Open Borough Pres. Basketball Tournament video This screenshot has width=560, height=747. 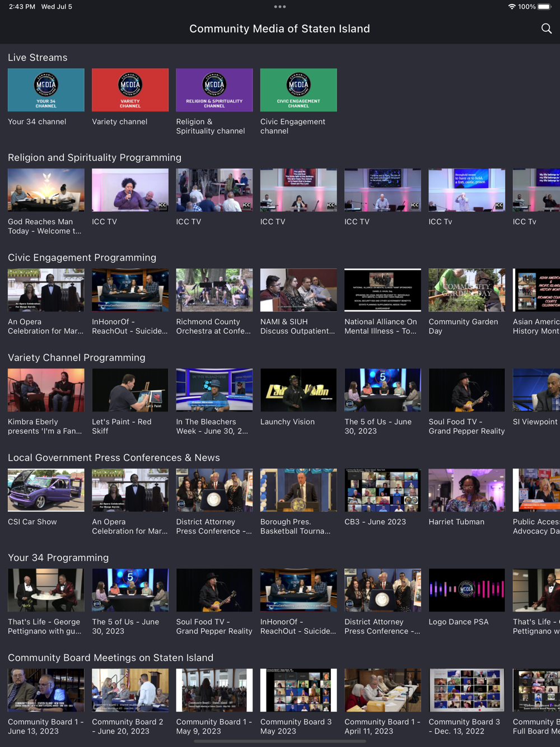click(298, 490)
